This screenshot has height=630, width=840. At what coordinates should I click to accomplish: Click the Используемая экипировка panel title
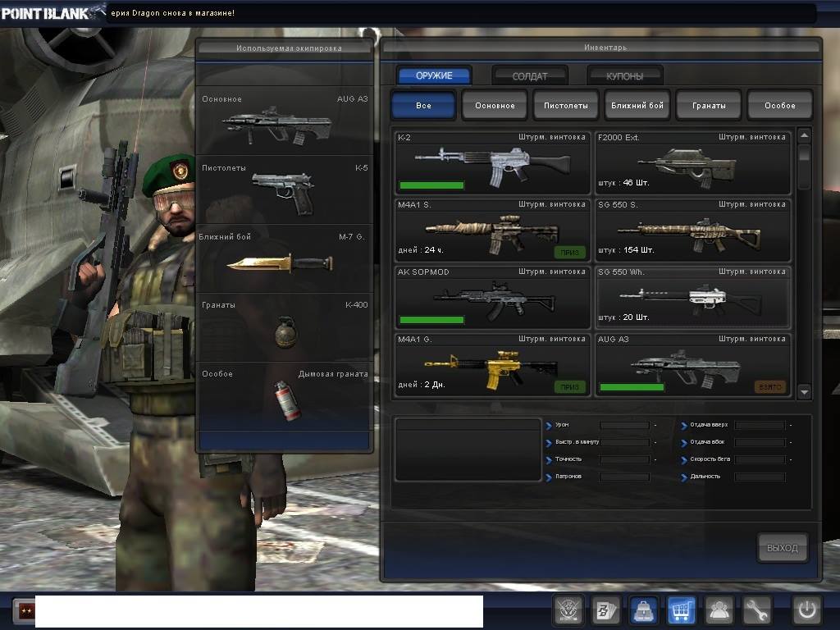point(289,48)
